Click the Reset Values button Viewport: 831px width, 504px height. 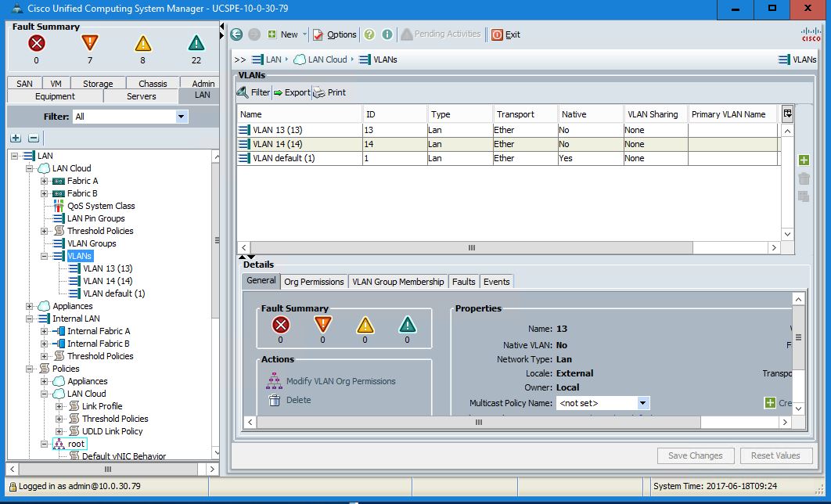775,455
